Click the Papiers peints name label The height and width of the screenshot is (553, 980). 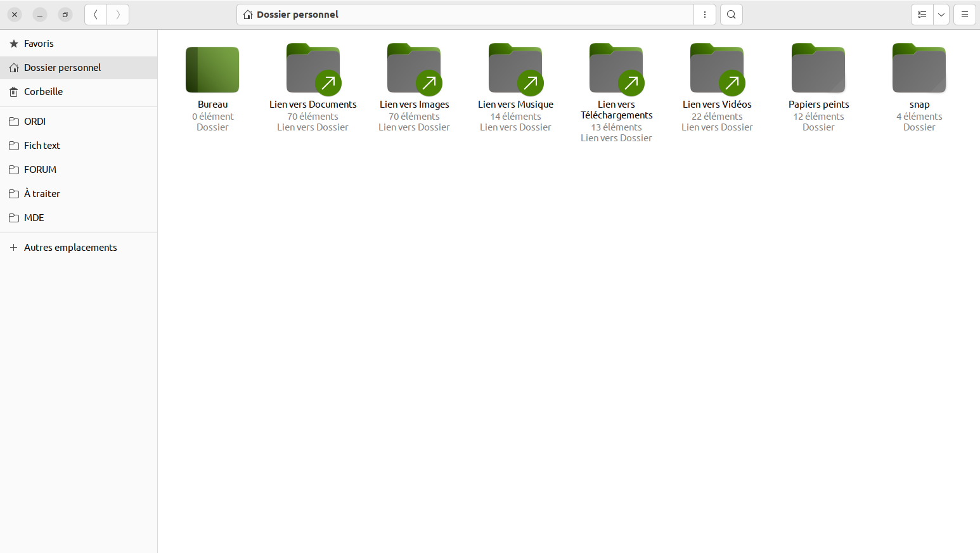click(818, 105)
